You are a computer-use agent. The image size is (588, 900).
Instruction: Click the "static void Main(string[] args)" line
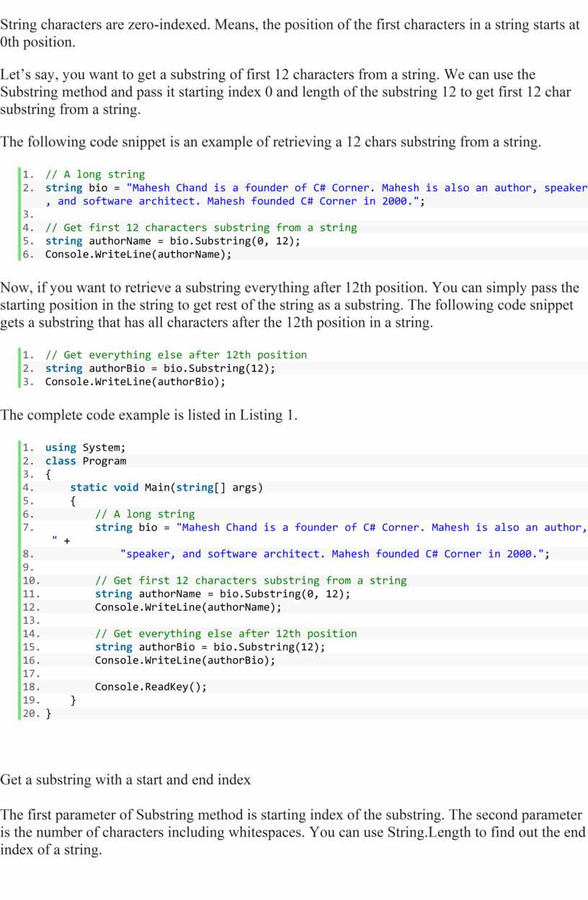pos(166,487)
